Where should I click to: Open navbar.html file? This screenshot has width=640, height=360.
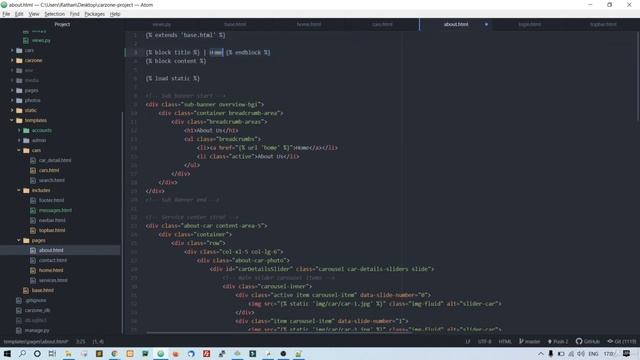(52, 220)
